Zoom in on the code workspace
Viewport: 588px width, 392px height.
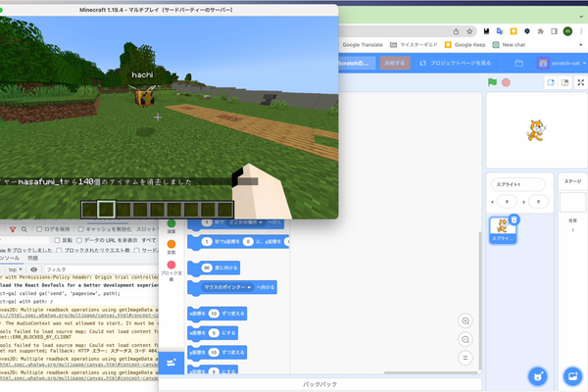(x=465, y=320)
